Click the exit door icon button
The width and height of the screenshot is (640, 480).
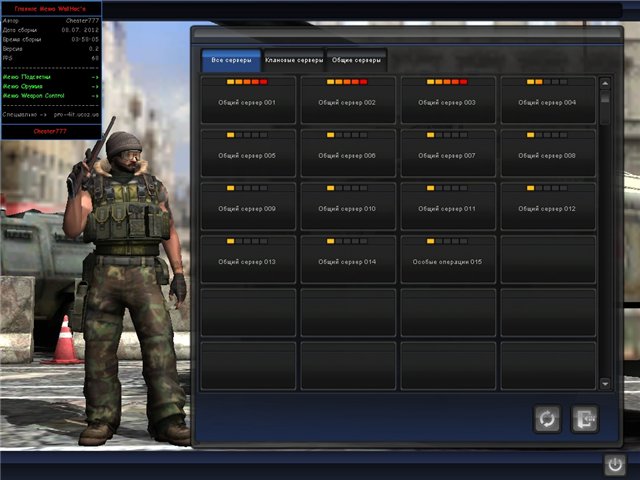584,419
